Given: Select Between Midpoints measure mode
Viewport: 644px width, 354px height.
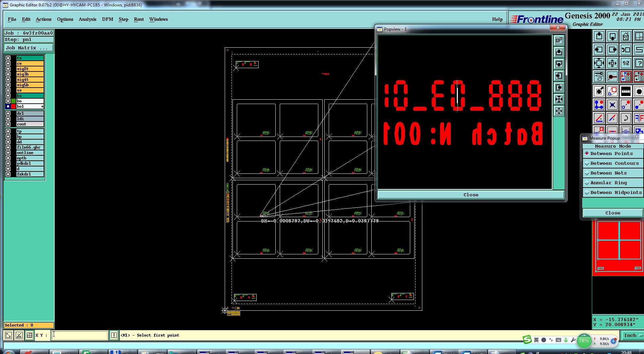Looking at the screenshot, I should [613, 192].
